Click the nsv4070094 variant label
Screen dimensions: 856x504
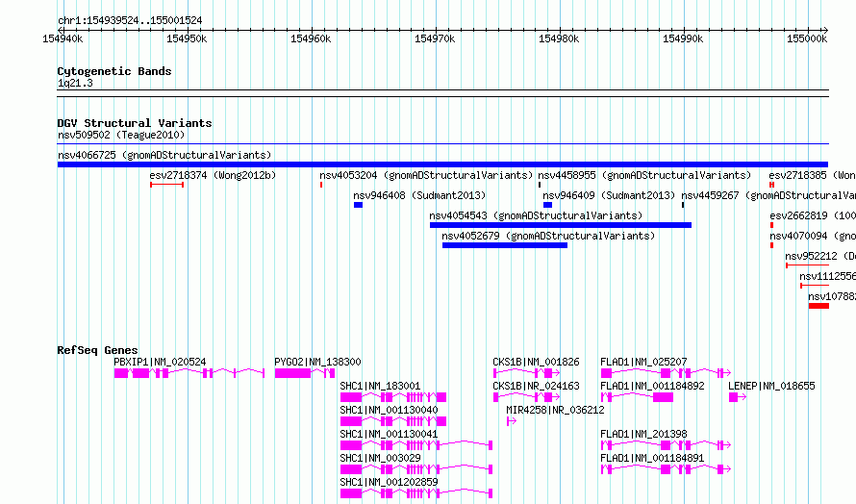pyautogui.click(x=813, y=236)
